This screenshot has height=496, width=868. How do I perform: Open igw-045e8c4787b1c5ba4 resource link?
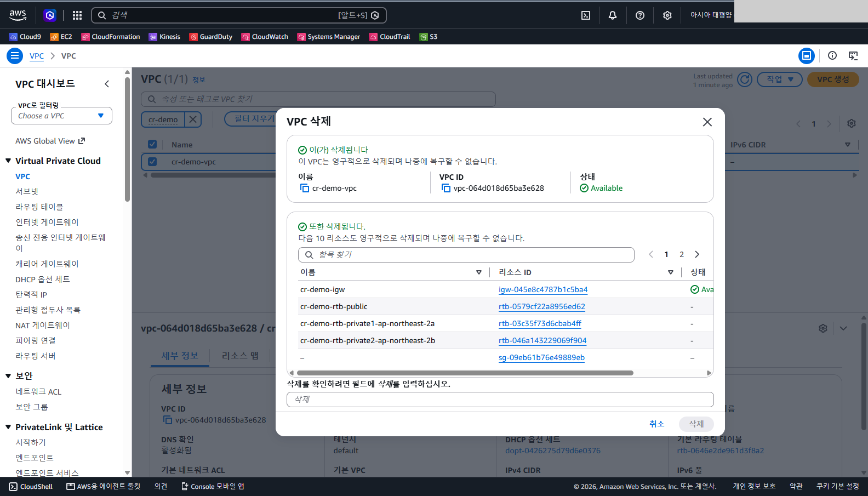tap(543, 289)
